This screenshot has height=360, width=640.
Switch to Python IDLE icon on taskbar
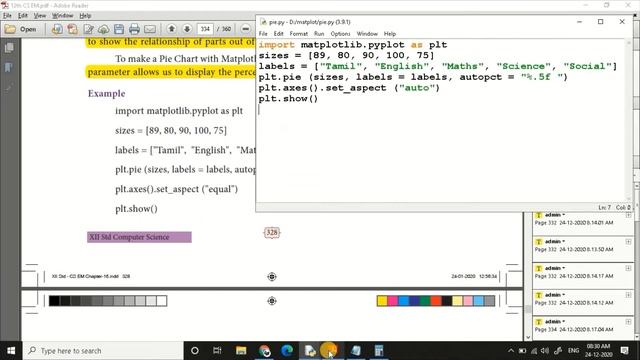pyautogui.click(x=310, y=351)
